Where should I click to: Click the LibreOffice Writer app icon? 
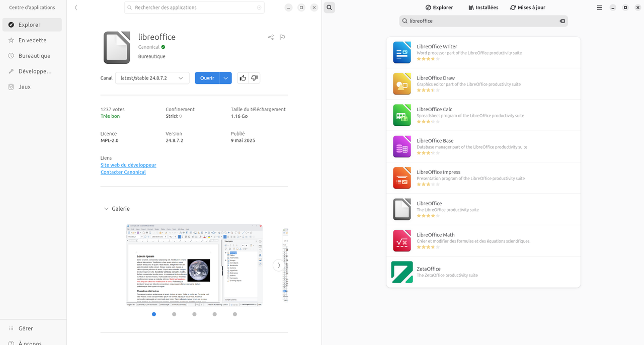(x=402, y=52)
